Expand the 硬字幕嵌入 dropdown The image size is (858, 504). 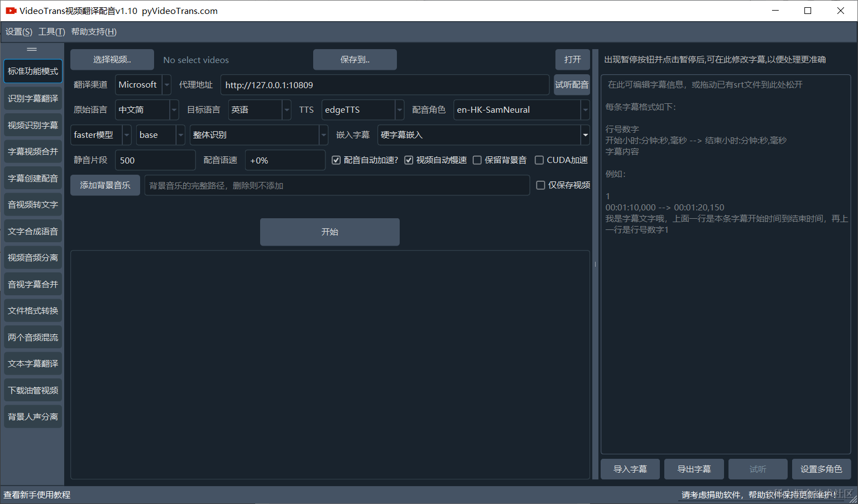(483, 135)
